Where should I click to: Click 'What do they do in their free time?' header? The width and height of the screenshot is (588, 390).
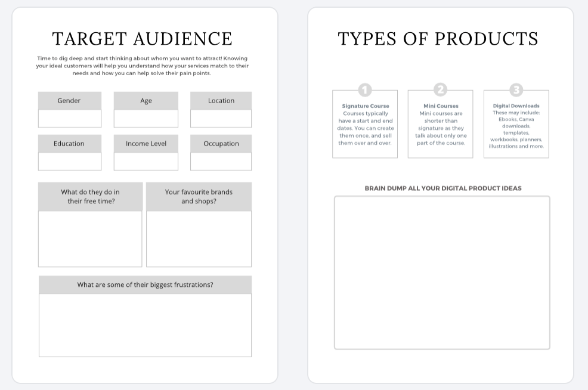[x=91, y=197]
